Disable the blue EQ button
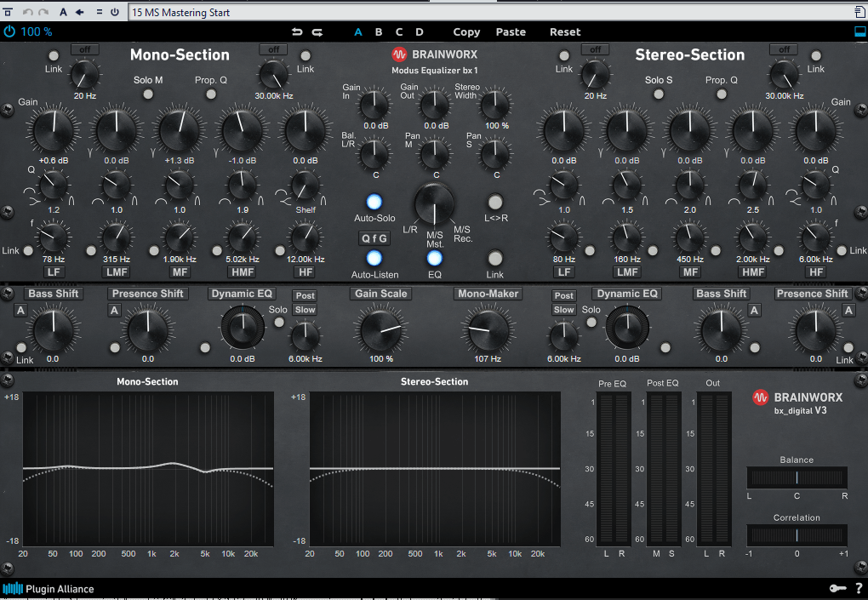 click(435, 259)
